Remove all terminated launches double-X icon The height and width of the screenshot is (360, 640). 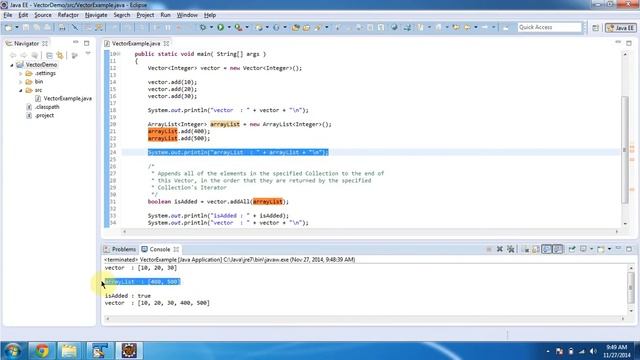tap(510, 249)
